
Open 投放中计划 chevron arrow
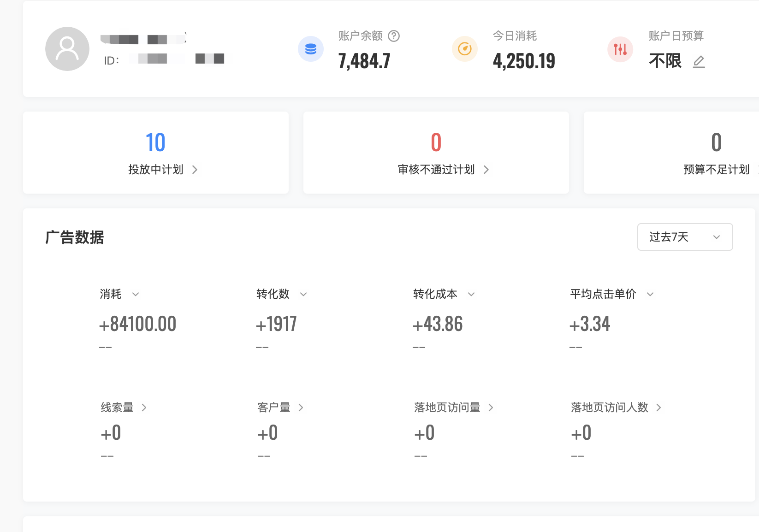pos(195,170)
